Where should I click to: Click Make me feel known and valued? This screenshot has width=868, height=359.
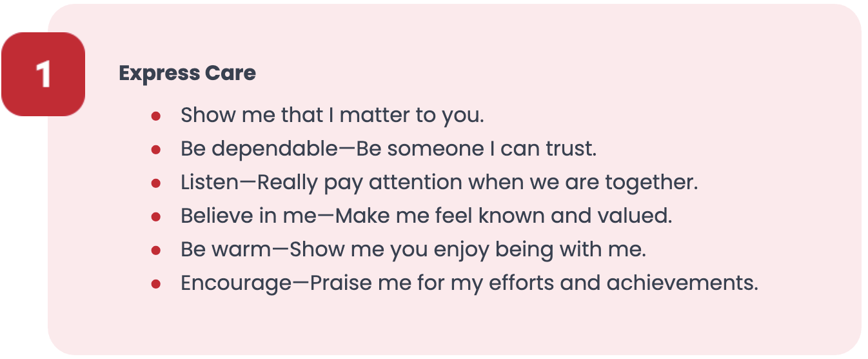(504, 216)
